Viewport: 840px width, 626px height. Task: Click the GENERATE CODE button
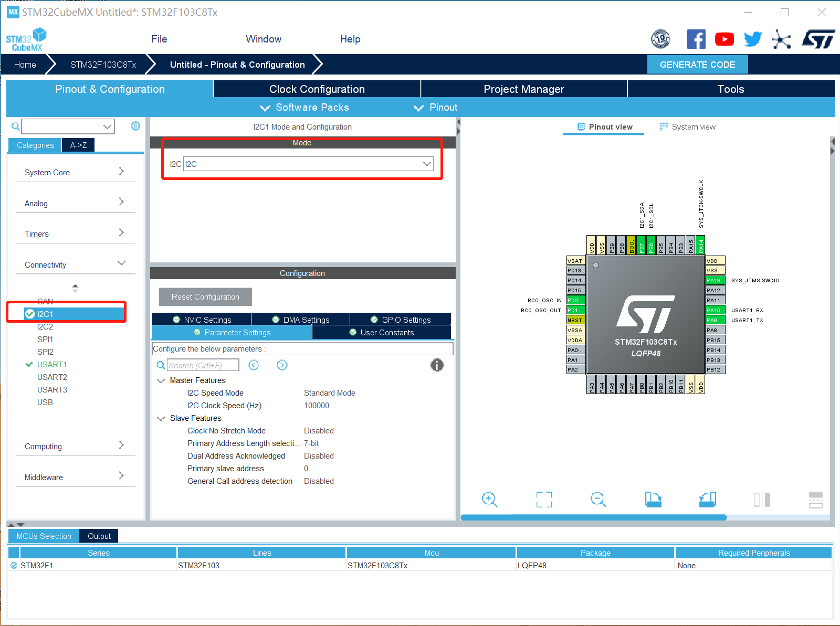tap(698, 64)
